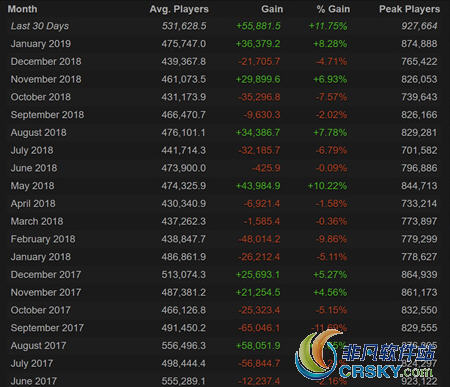450x387 pixels.
Task: Click the percent gain -9.86%
Action: (331, 239)
